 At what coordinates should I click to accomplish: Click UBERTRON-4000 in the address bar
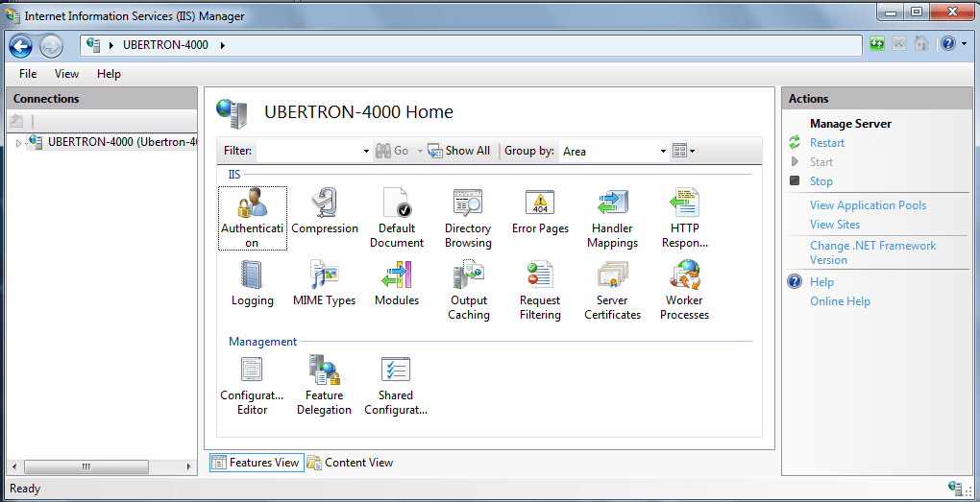(x=165, y=45)
